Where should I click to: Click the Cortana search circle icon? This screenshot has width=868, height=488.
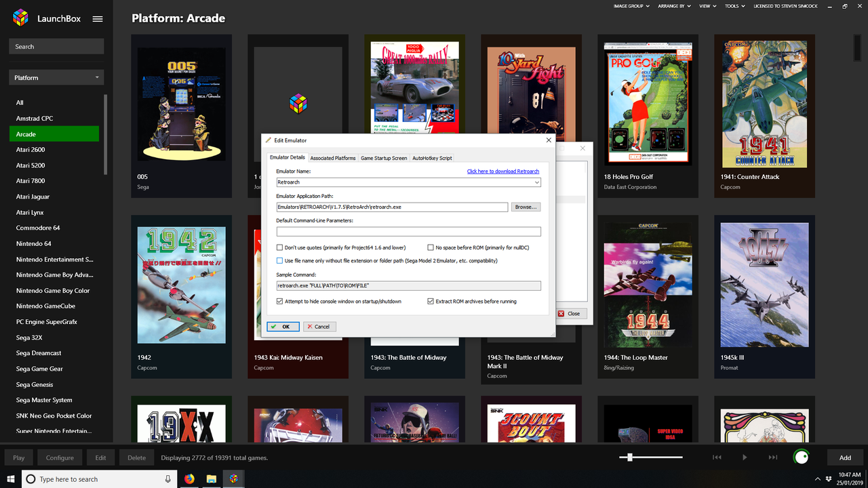click(x=31, y=479)
